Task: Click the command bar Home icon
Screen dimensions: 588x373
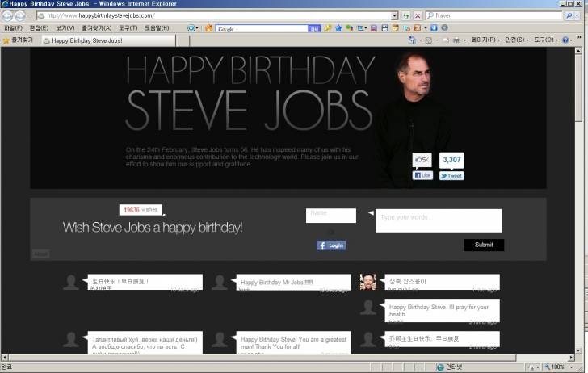Action: point(412,40)
